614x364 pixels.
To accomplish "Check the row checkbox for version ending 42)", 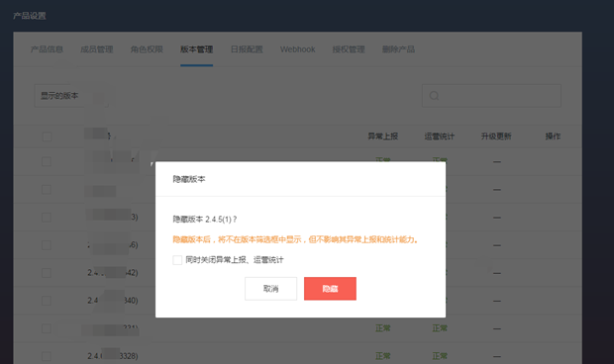I will pos(47,273).
